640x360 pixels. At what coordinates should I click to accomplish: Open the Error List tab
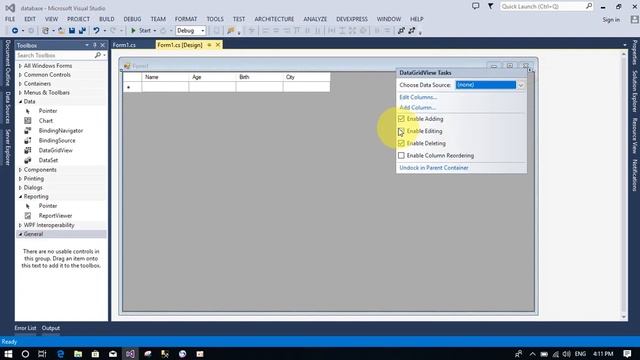pos(25,328)
